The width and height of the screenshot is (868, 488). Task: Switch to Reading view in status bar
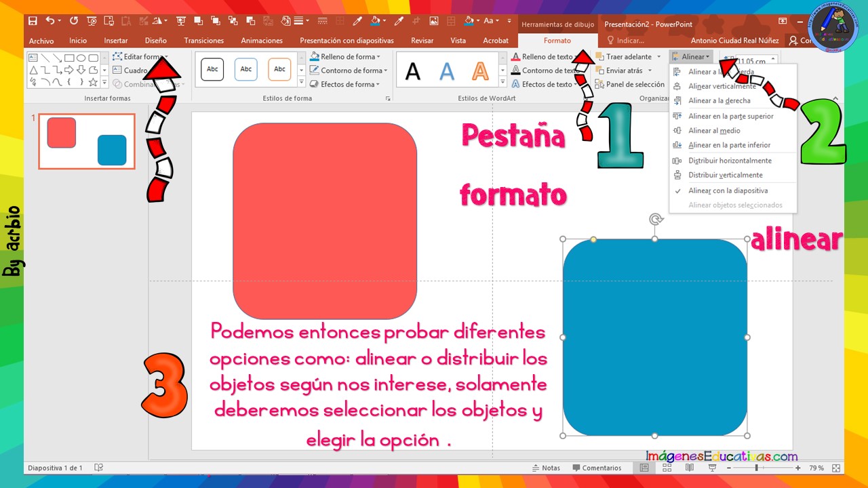tap(690, 468)
